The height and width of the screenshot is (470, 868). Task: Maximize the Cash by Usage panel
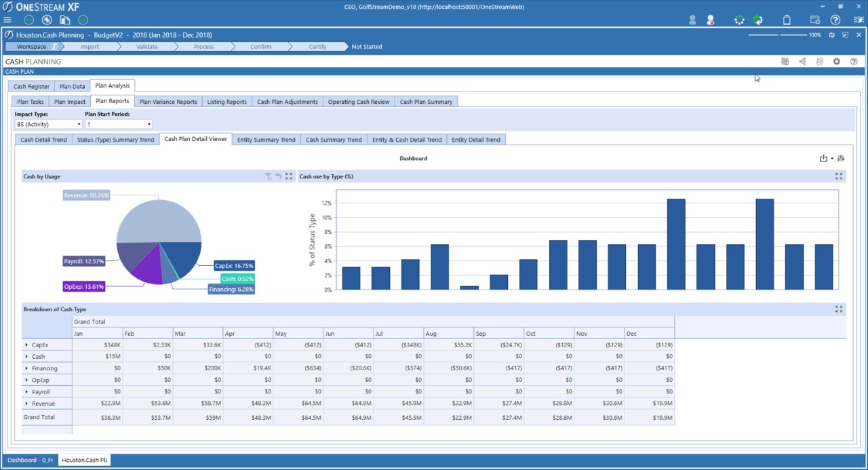(x=289, y=176)
